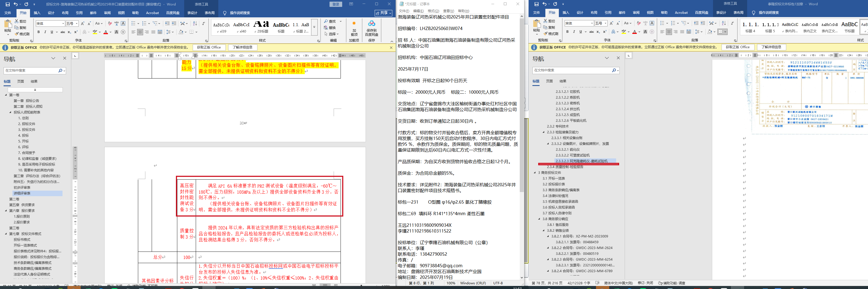This screenshot has height=289, width=868.
Task: Click 替换 (Replace) in left Word ribbon
Action: click(x=330, y=28)
